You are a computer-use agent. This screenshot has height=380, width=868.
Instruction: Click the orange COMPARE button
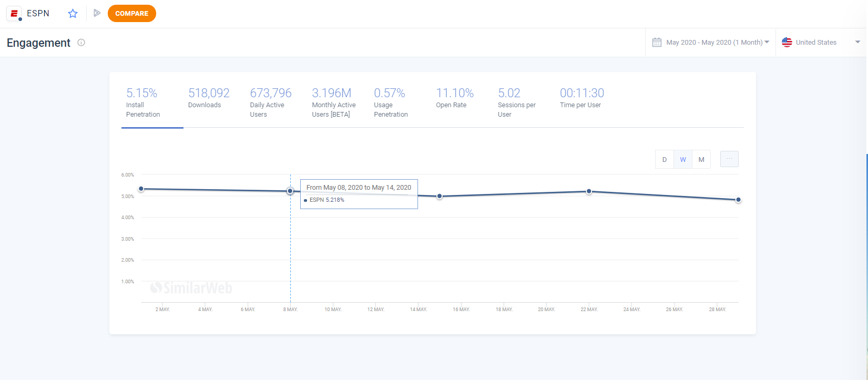point(132,14)
